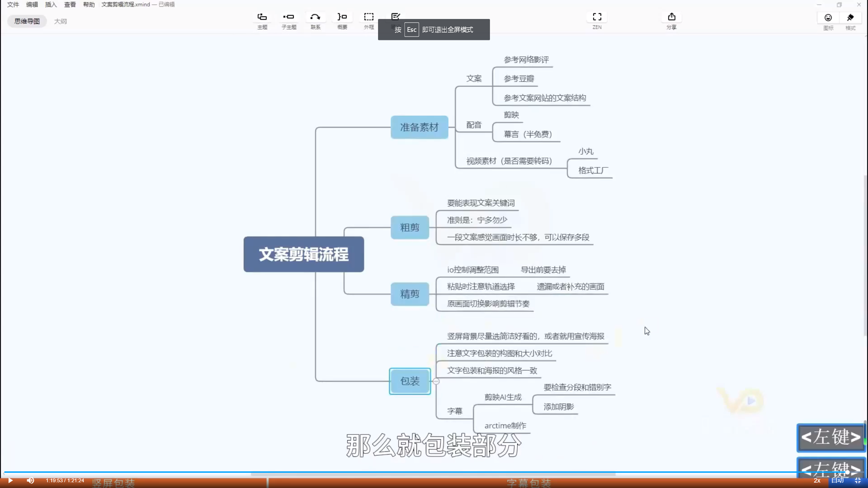The height and width of the screenshot is (488, 868).
Task: Open the 2x playback speed menu
Action: tap(817, 481)
